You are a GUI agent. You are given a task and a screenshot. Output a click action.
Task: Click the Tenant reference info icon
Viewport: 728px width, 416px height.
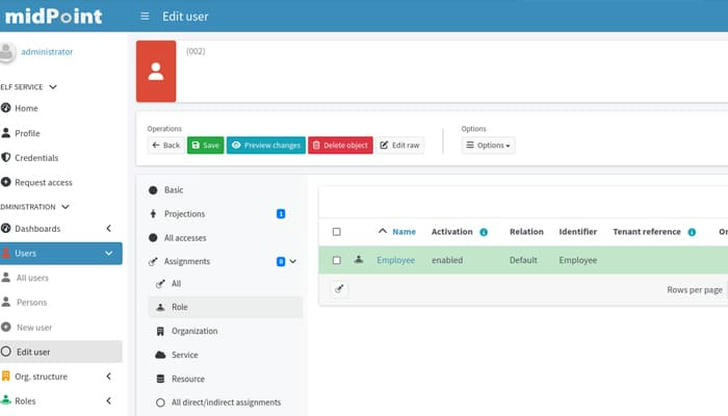(x=691, y=232)
